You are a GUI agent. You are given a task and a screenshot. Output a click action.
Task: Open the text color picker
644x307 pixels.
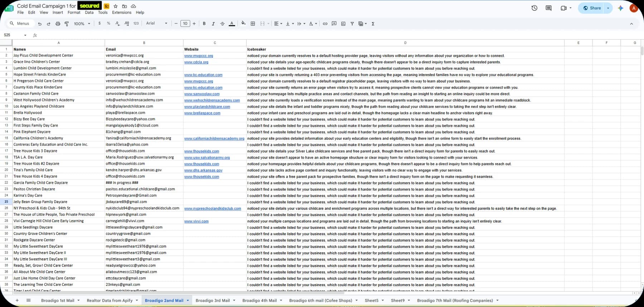point(232,24)
